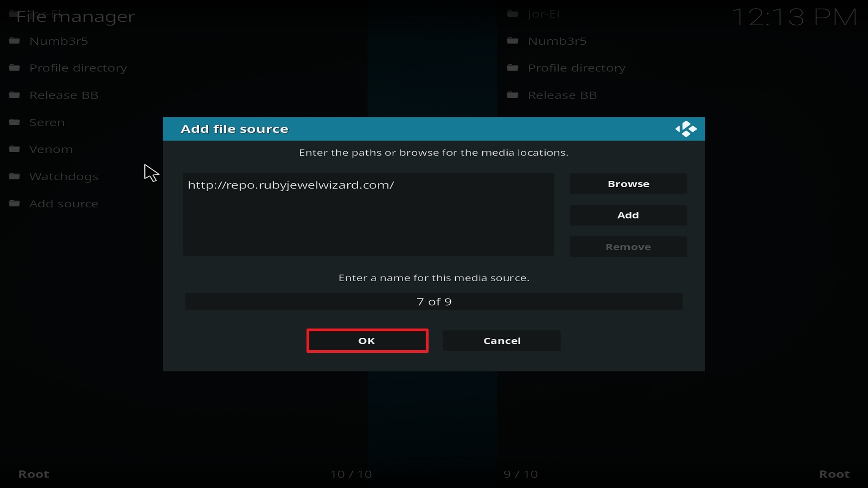Click Profile directory folder icon, right pane
868x488 pixels.
tap(513, 68)
